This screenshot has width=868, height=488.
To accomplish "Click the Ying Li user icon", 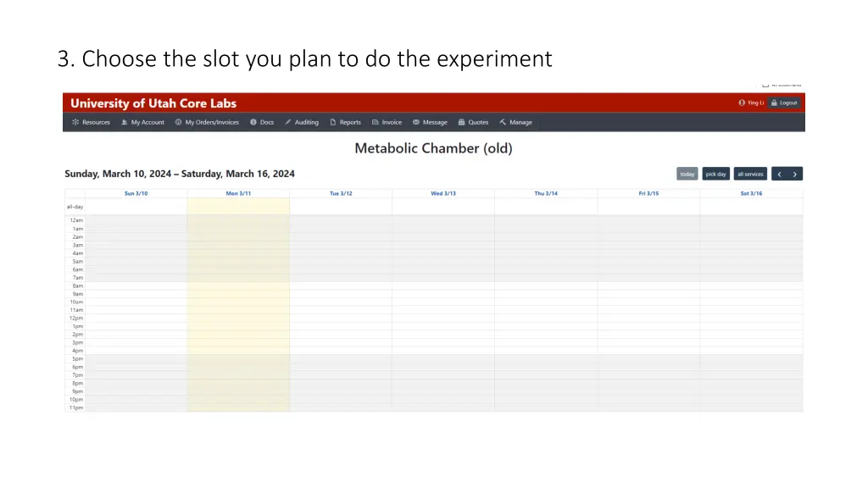I will click(x=742, y=102).
